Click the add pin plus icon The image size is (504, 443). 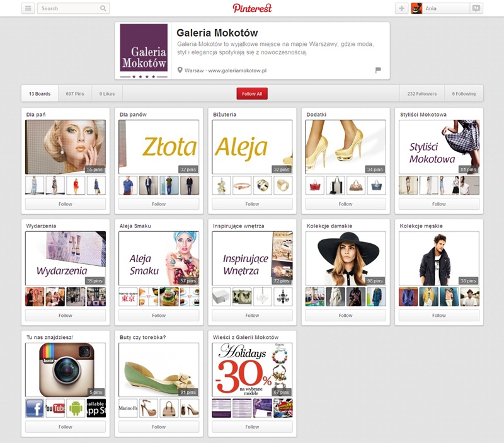coord(401,8)
